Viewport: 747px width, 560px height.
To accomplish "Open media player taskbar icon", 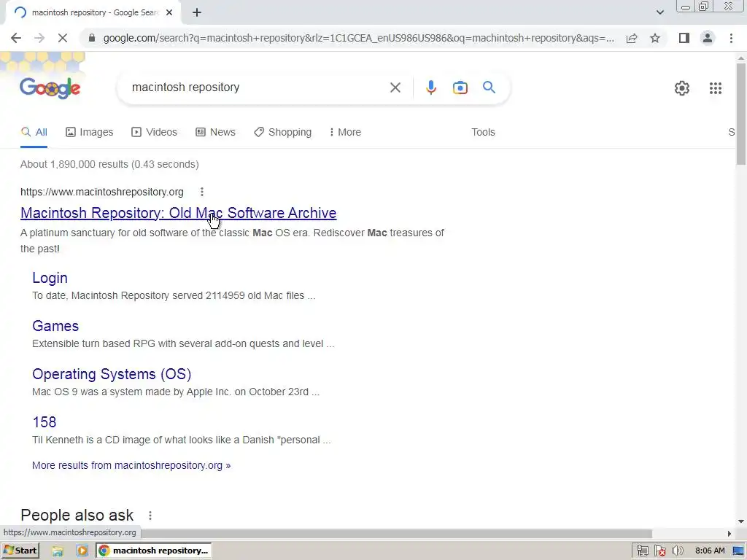I will (82, 551).
